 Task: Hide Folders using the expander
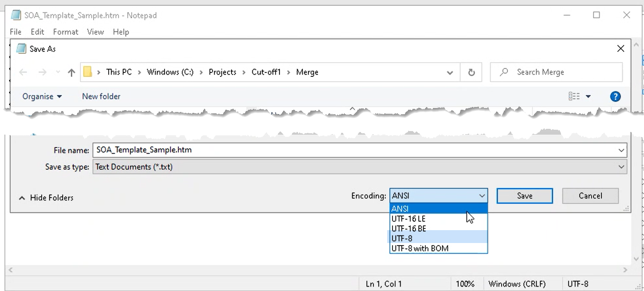coord(46,198)
